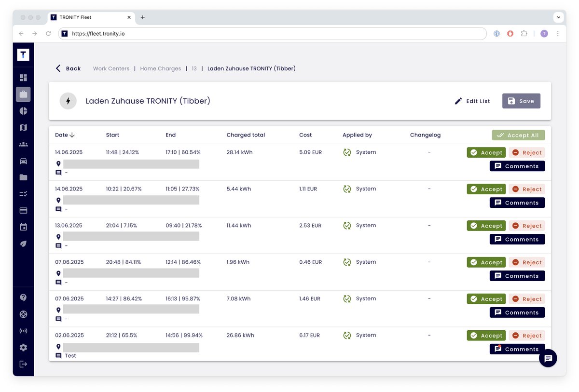The width and height of the screenshot is (579, 392).
Task: Open the chat bubble widget
Action: click(x=548, y=358)
